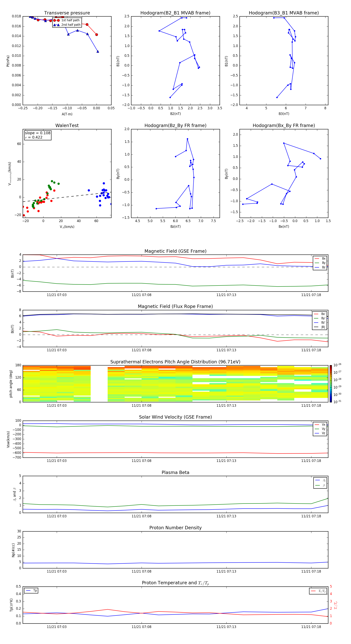Select the 'Hodogram(Bx_By FR frame)' title
The width and height of the screenshot is (351, 644).
[284, 125]
